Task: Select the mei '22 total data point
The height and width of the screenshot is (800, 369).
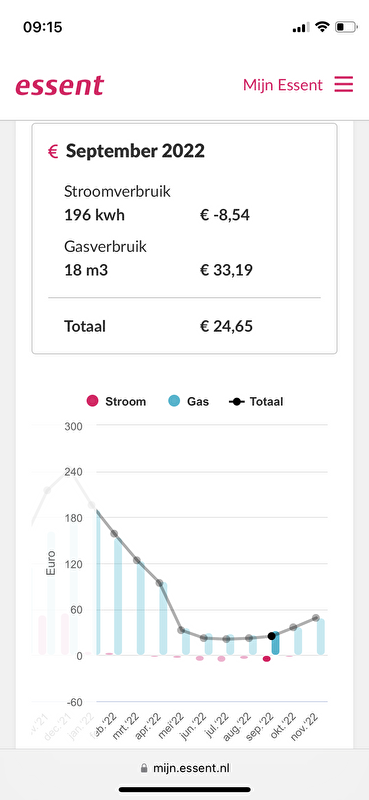Action: [181, 630]
